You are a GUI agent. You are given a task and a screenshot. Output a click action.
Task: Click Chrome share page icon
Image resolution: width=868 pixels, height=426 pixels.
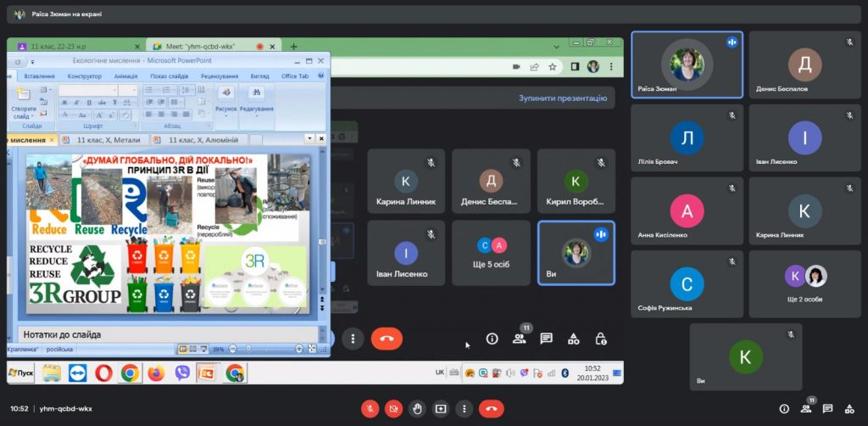click(534, 66)
